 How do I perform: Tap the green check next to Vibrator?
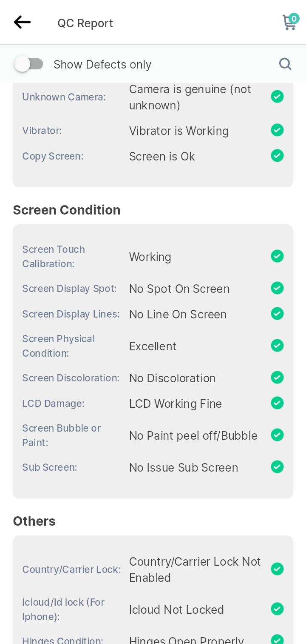click(x=277, y=130)
